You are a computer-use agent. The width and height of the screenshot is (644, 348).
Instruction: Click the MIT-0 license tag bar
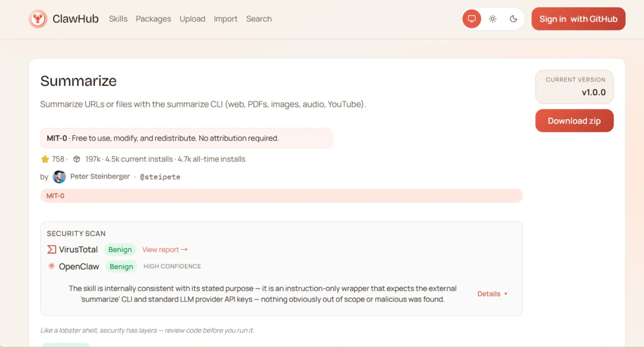point(281,195)
